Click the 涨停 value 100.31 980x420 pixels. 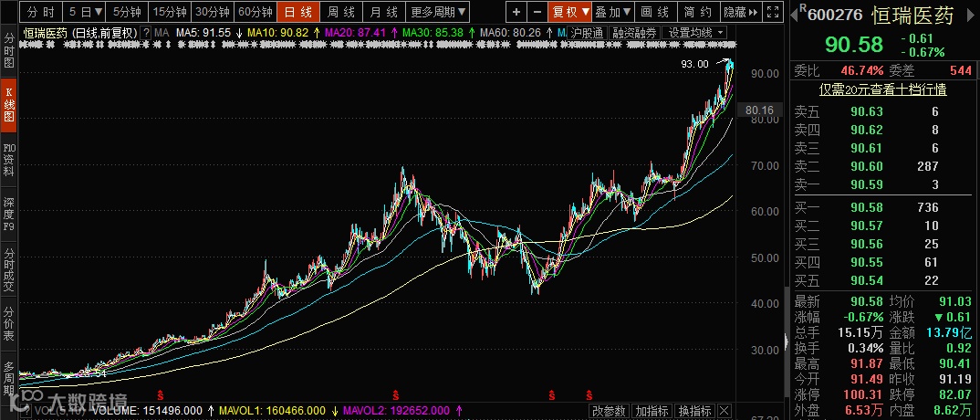(x=861, y=395)
